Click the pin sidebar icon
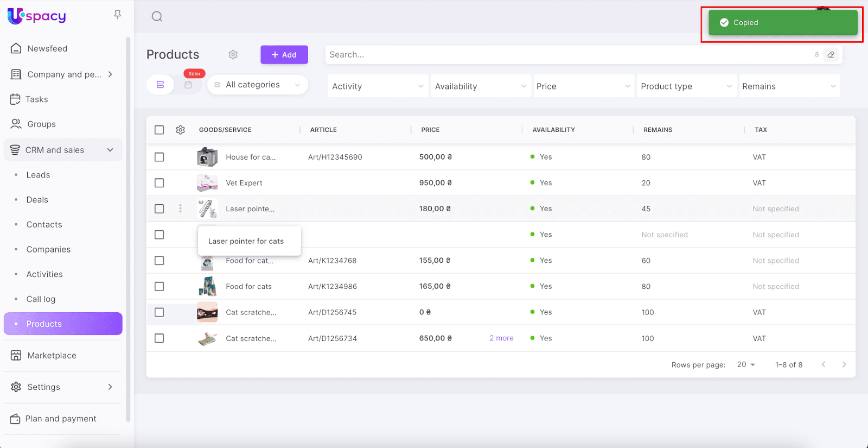This screenshot has width=868, height=448. (x=117, y=15)
